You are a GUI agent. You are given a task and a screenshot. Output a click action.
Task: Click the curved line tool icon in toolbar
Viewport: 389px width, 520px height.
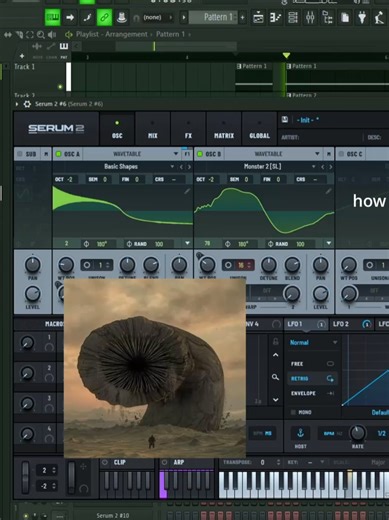tap(87, 17)
